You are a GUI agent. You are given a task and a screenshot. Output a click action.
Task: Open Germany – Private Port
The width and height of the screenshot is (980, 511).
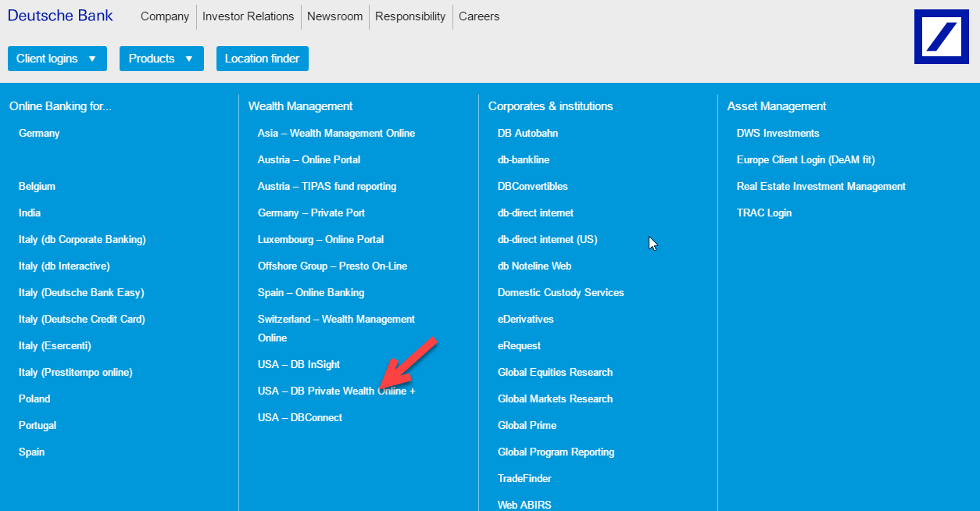point(311,213)
